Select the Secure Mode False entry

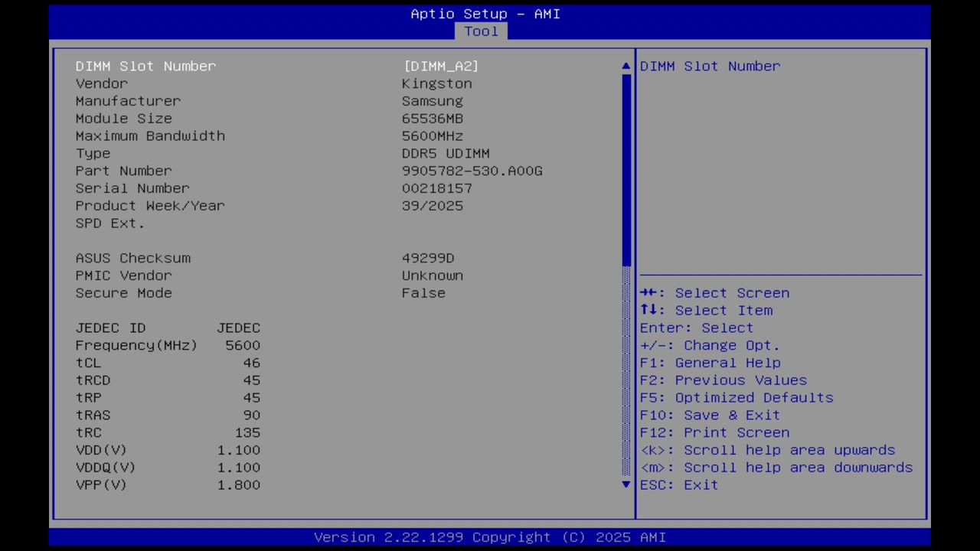pyautogui.click(x=423, y=293)
